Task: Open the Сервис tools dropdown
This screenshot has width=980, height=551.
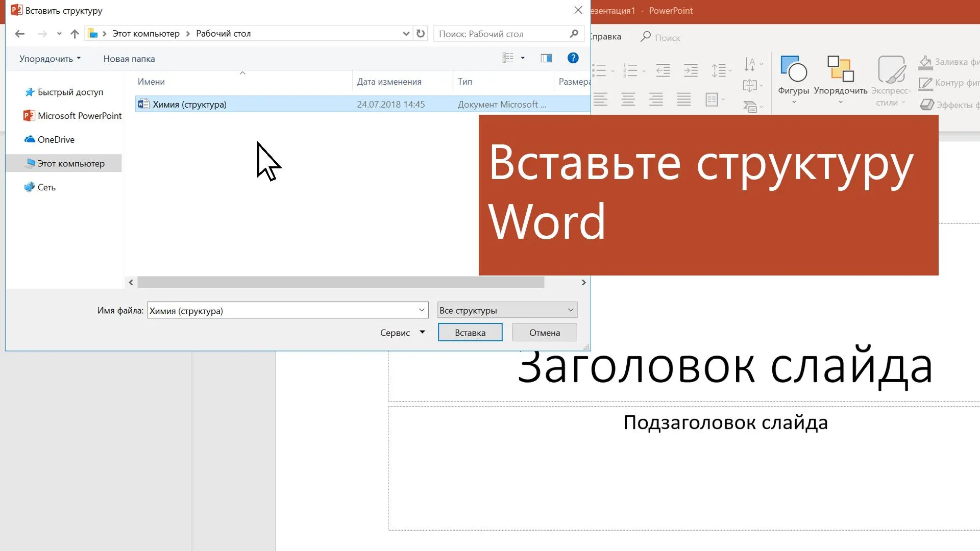Action: point(403,333)
